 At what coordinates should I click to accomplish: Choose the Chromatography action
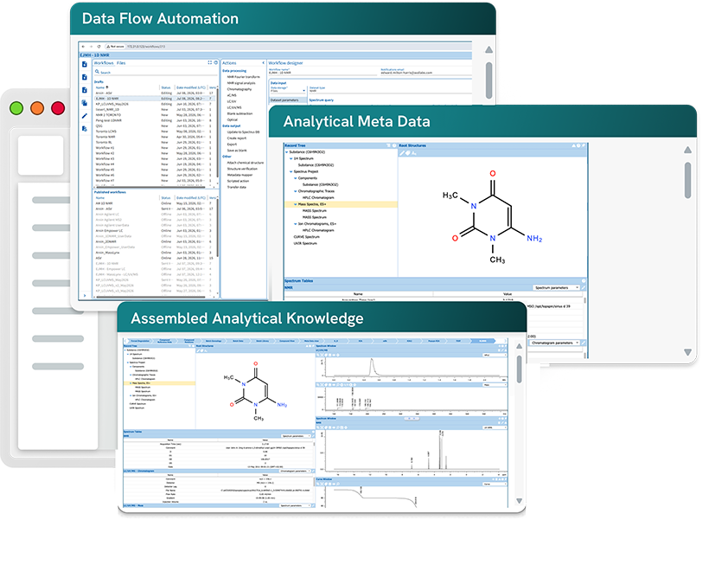pos(239,89)
